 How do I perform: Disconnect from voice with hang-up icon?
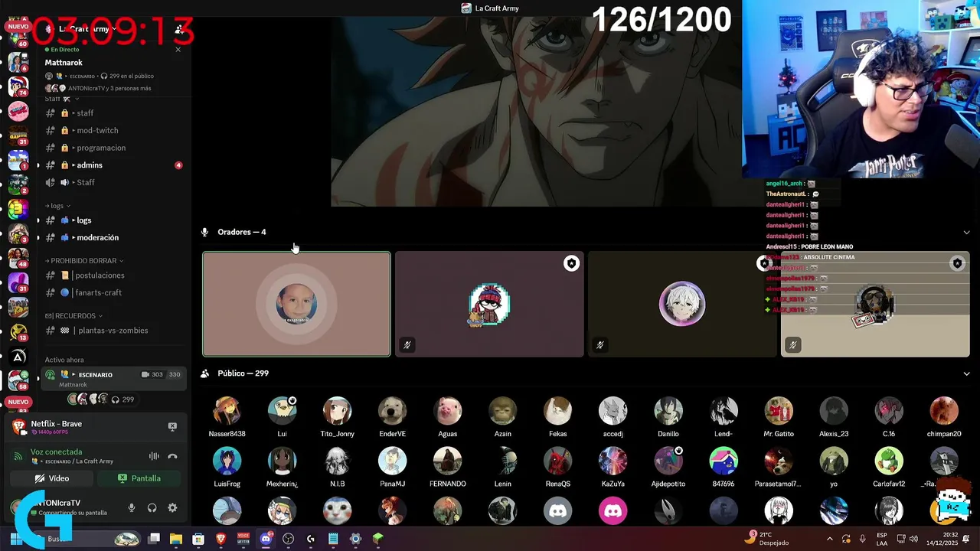pyautogui.click(x=172, y=456)
